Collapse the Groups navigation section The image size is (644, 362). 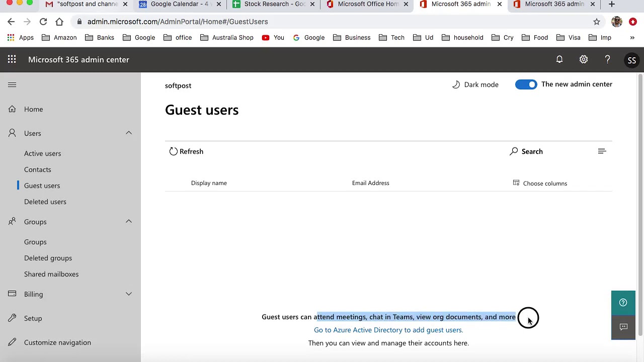coord(129,222)
